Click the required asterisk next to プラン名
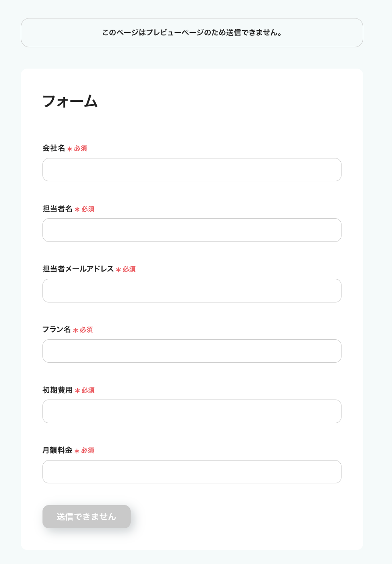Screen dimensions: 392x564 click(x=75, y=331)
